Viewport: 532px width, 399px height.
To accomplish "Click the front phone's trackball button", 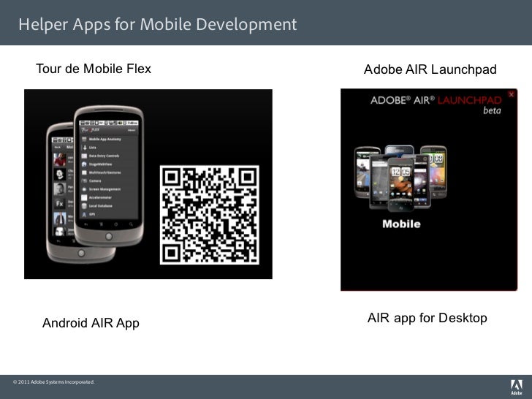I will [x=109, y=236].
